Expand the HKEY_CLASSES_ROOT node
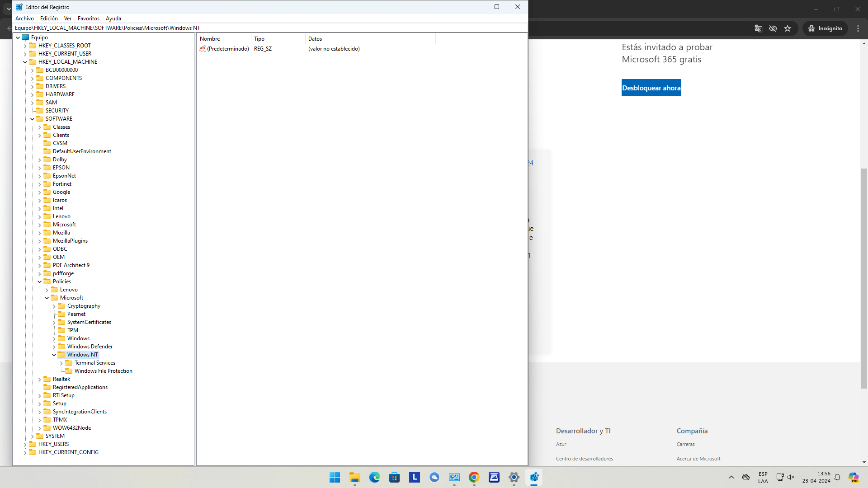The height and width of the screenshot is (488, 868). click(x=25, y=46)
